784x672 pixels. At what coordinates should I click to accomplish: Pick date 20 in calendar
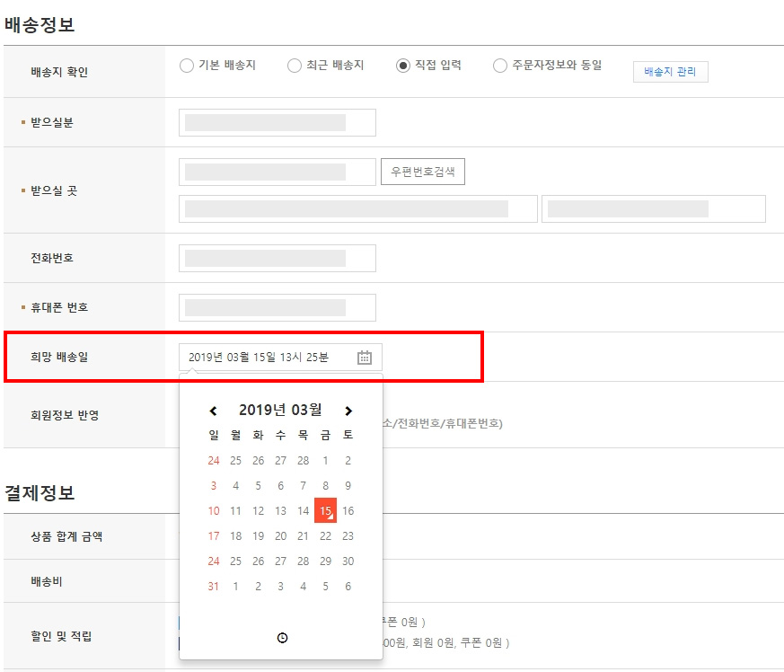click(x=280, y=536)
